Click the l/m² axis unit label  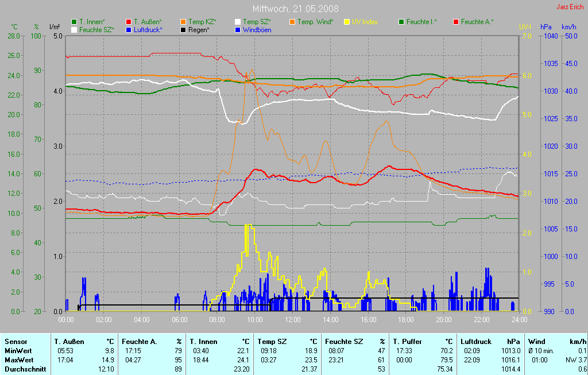point(56,27)
